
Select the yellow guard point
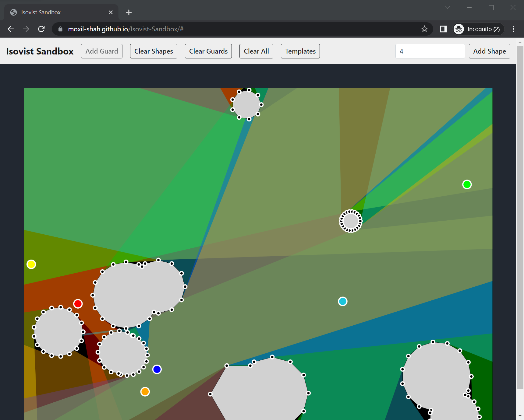(x=31, y=264)
